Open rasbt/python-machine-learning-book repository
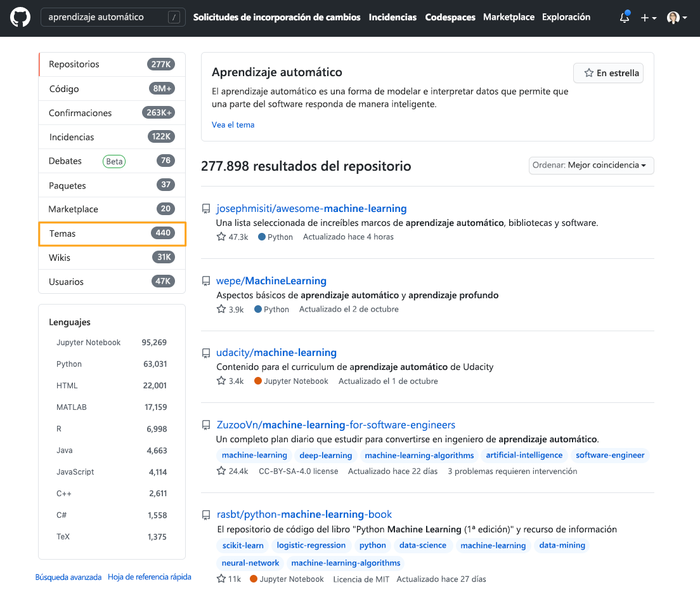 (304, 515)
